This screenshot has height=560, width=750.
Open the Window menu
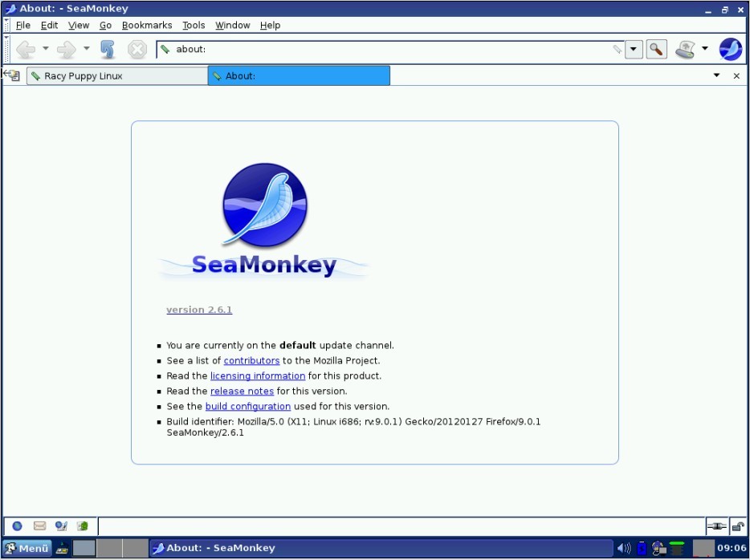[232, 26]
